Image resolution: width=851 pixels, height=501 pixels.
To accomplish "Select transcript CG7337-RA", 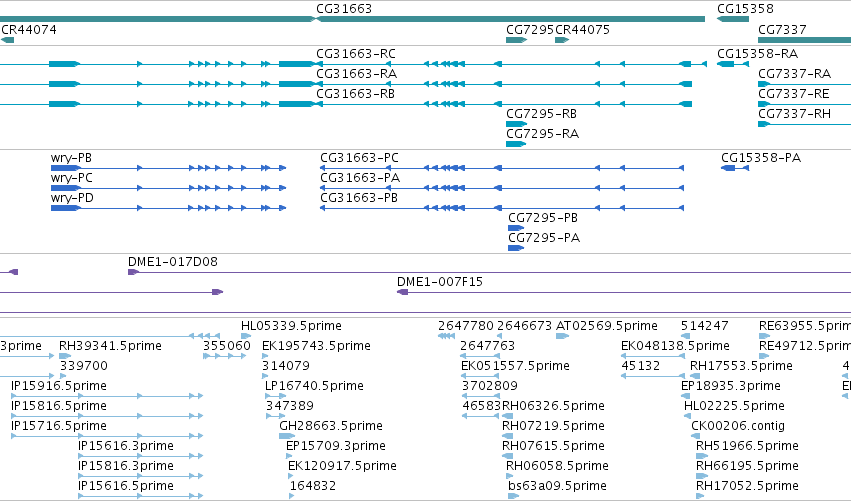I will pyautogui.click(x=795, y=73).
